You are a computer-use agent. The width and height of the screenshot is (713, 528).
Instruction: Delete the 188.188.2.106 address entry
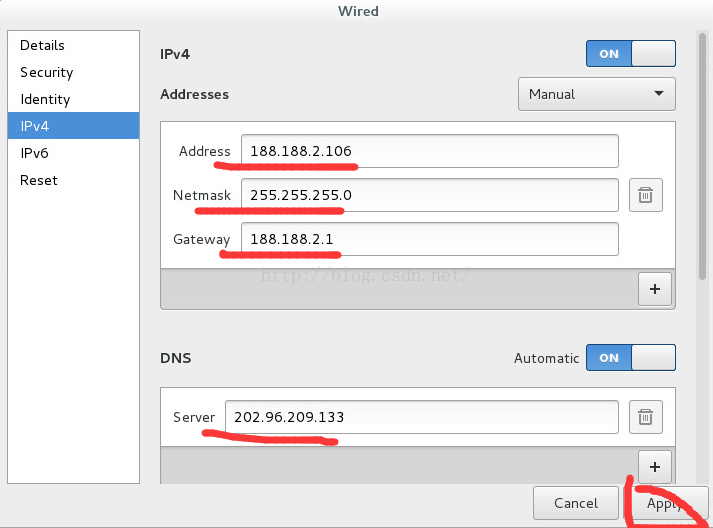tap(646, 195)
